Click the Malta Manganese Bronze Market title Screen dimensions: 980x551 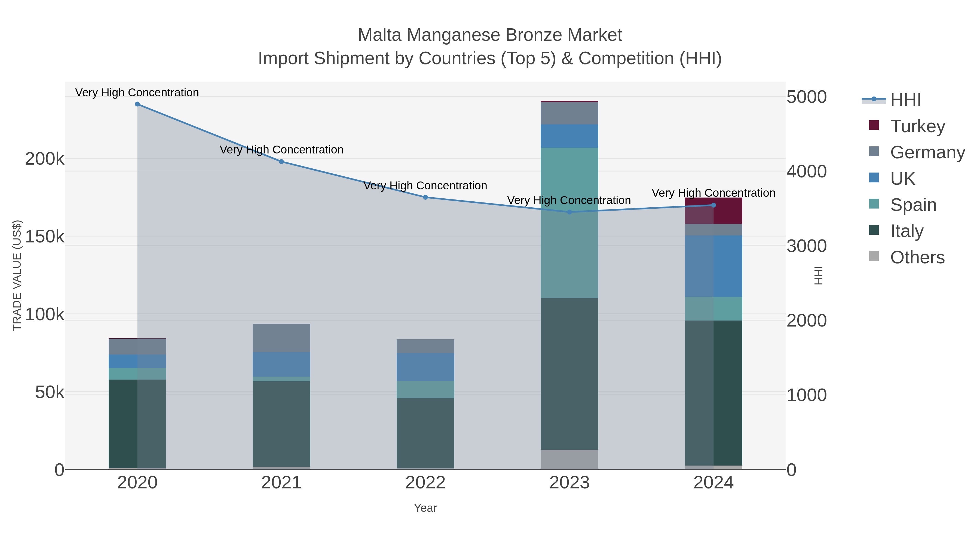tap(490, 35)
